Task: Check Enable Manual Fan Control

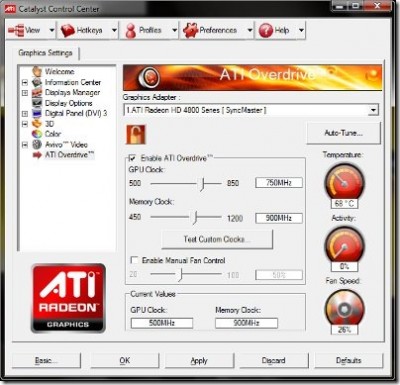Action: (134, 260)
